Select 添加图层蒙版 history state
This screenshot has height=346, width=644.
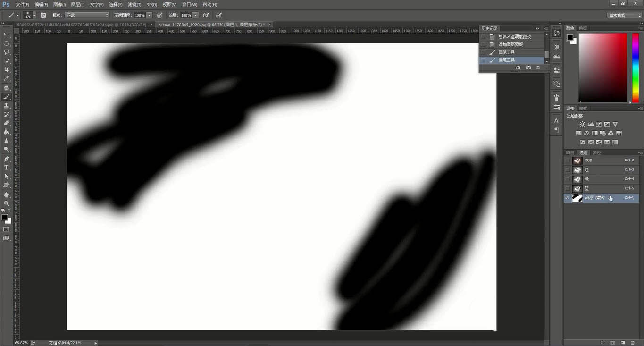511,44
